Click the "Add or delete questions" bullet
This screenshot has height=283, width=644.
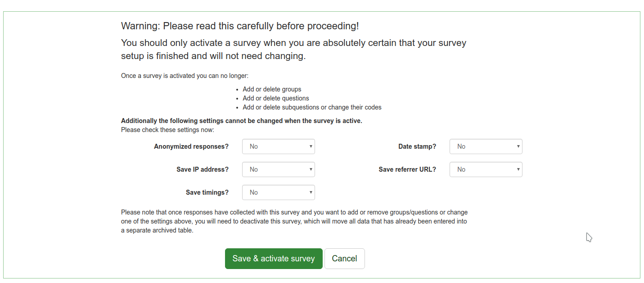tap(275, 98)
